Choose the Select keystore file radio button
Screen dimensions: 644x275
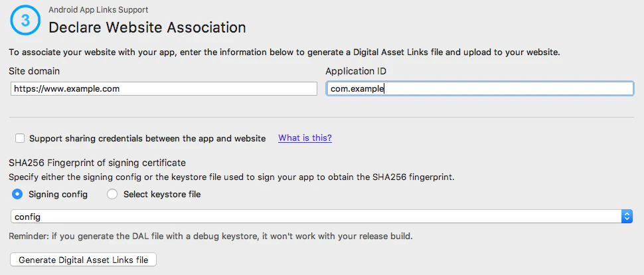click(x=112, y=194)
